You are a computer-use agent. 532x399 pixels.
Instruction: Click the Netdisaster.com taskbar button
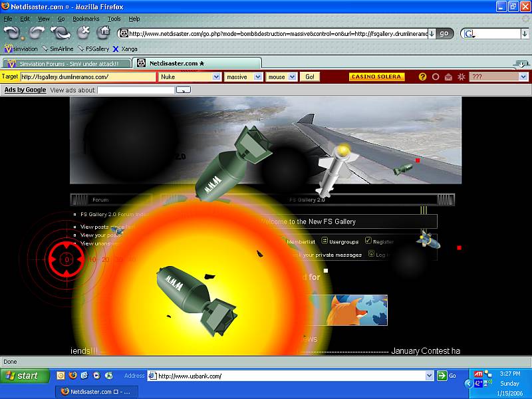tap(96, 392)
